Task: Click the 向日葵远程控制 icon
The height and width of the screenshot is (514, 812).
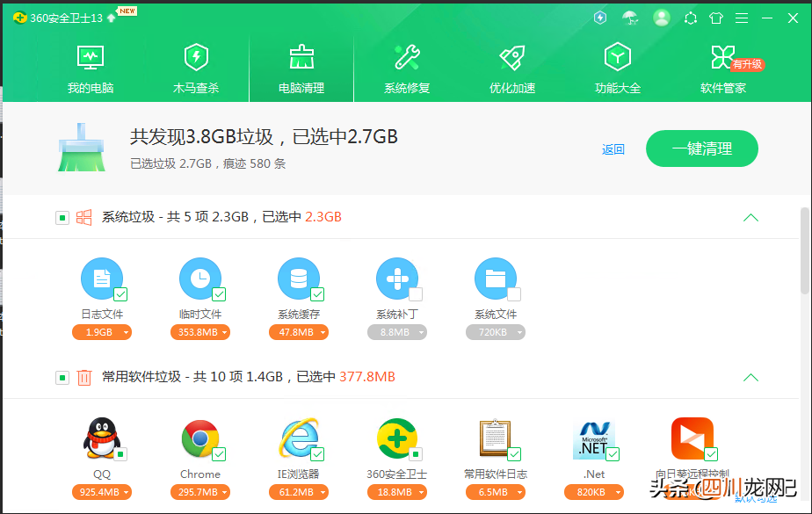Action: [x=692, y=438]
